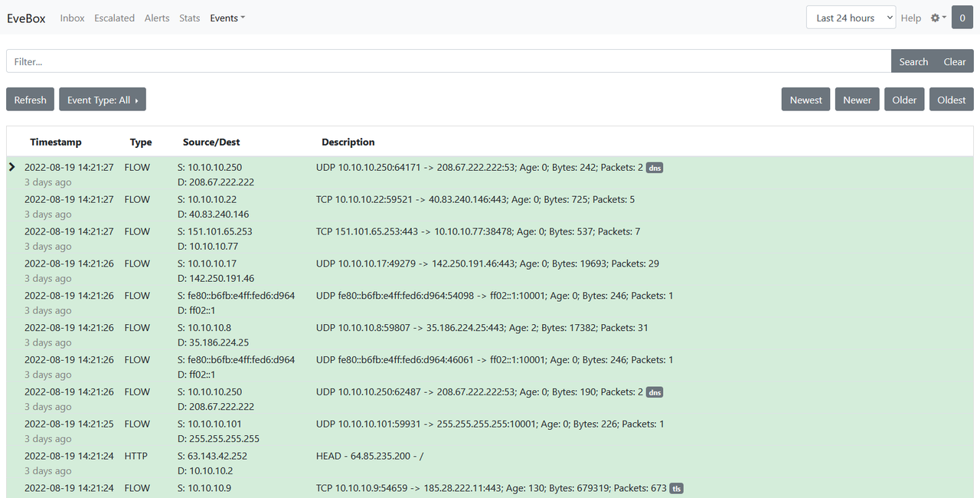The image size is (980, 498).
Task: Open the Stats page
Action: (190, 18)
